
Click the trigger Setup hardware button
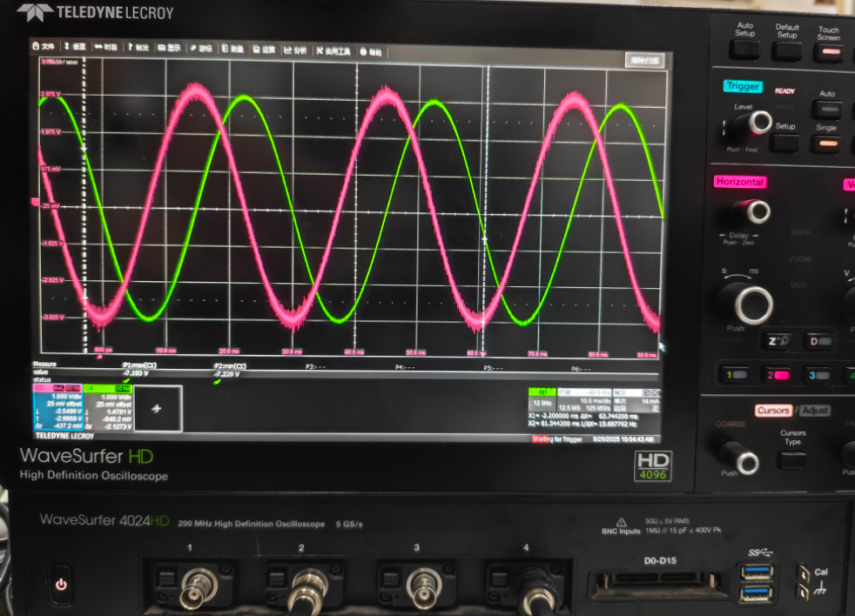[784, 143]
